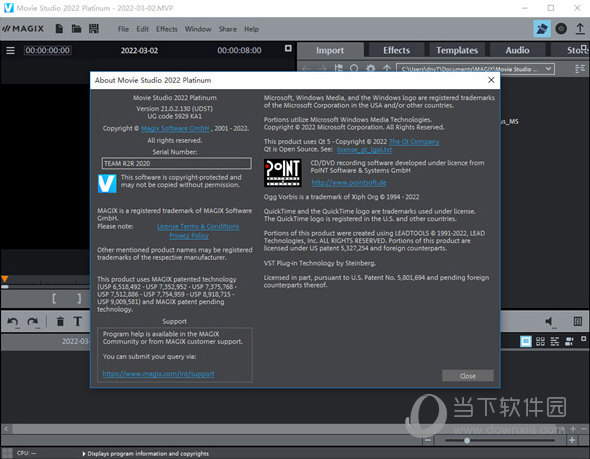Screen dimensions: 590x459
Task: Maximize preview monitor via small square icon
Action: pos(288,48)
